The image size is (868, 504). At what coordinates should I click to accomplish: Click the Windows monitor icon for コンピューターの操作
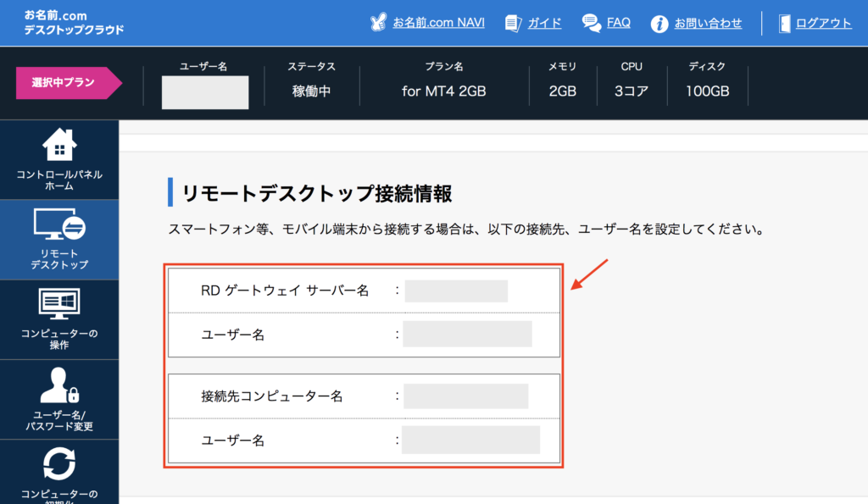[59, 303]
